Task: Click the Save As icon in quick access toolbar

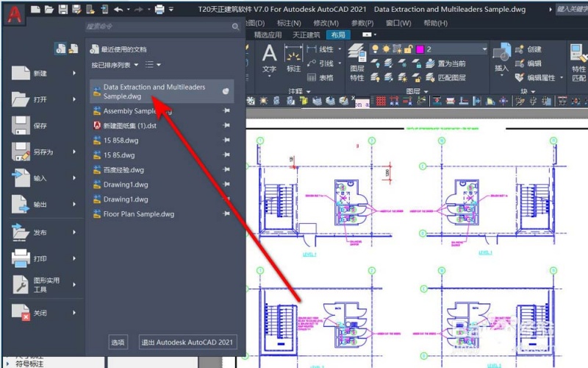Action: click(x=76, y=9)
